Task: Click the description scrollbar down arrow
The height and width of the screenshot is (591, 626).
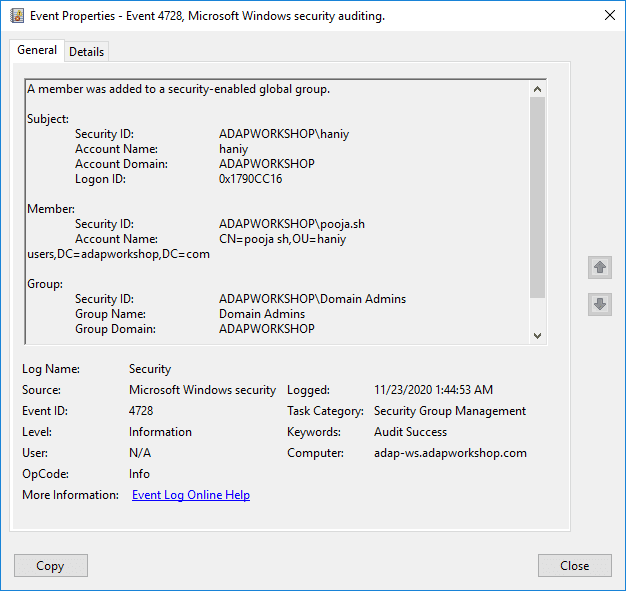Action: (537, 336)
